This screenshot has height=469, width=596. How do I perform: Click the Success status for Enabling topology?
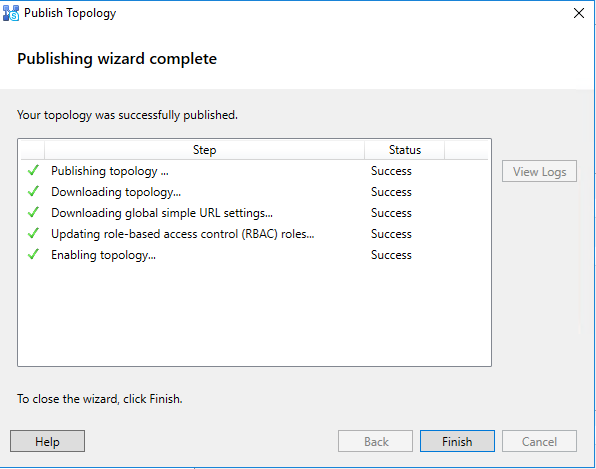pyautogui.click(x=391, y=255)
